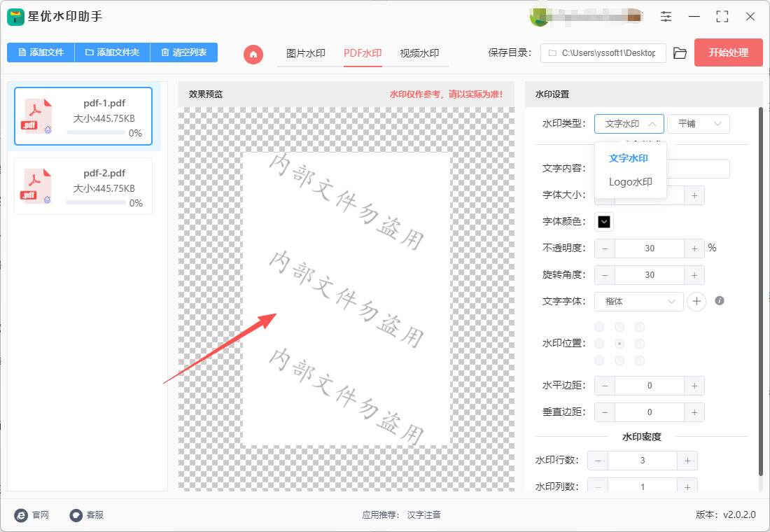
Task: Increase font size with plus button
Action: pos(694,195)
